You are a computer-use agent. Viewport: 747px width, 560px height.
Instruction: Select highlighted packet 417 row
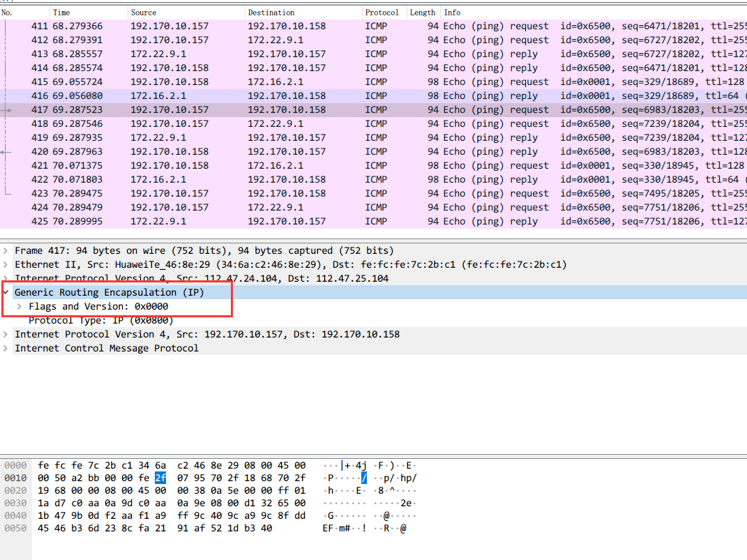pyautogui.click(x=374, y=109)
